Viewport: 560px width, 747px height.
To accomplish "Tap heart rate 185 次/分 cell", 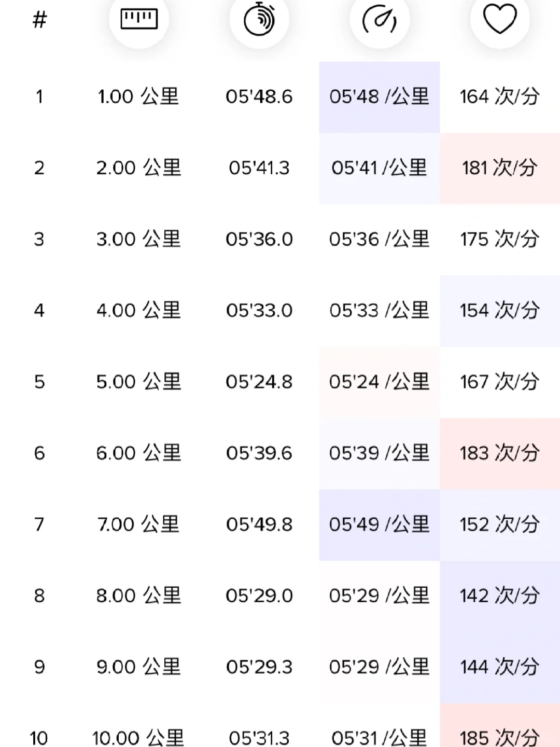I will (x=500, y=725).
